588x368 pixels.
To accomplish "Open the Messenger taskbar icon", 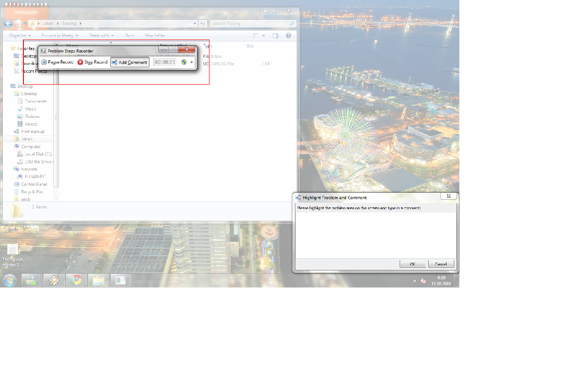I will click(31, 280).
